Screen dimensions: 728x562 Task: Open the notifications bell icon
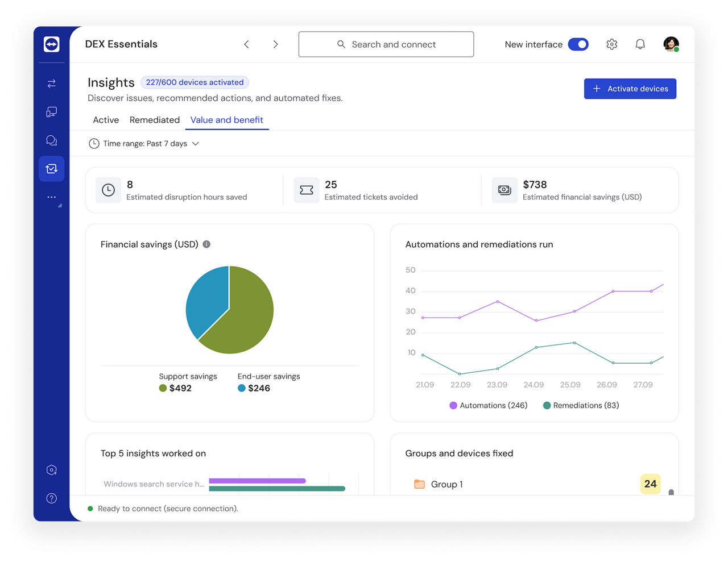pyautogui.click(x=640, y=44)
